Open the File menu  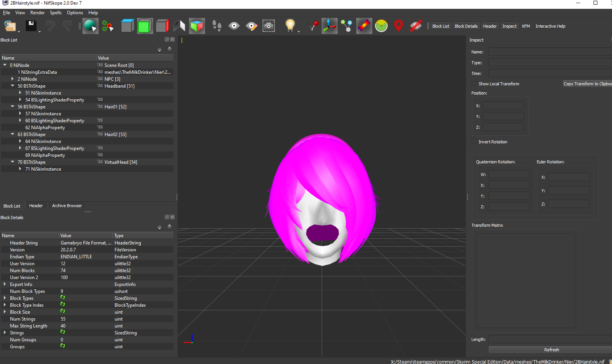click(x=7, y=13)
